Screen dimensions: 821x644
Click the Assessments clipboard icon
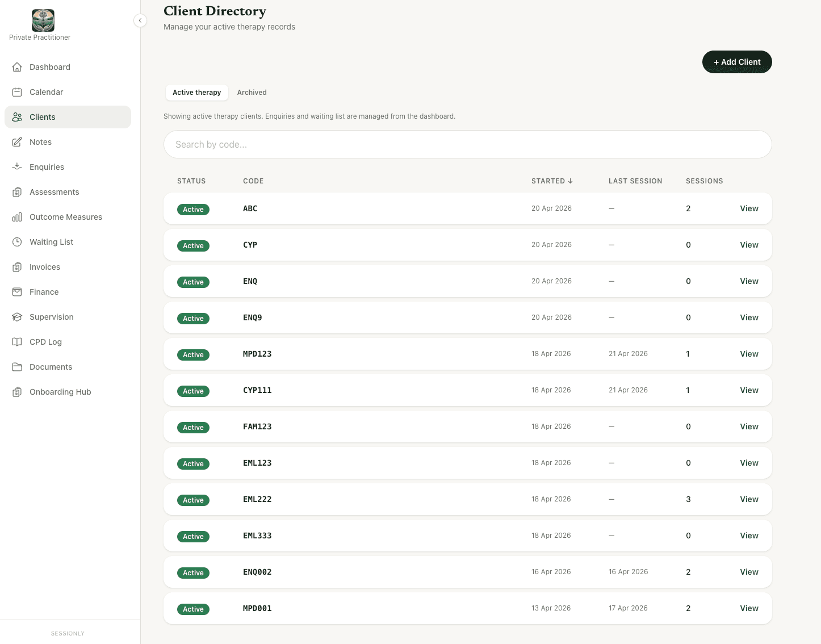pyautogui.click(x=17, y=192)
